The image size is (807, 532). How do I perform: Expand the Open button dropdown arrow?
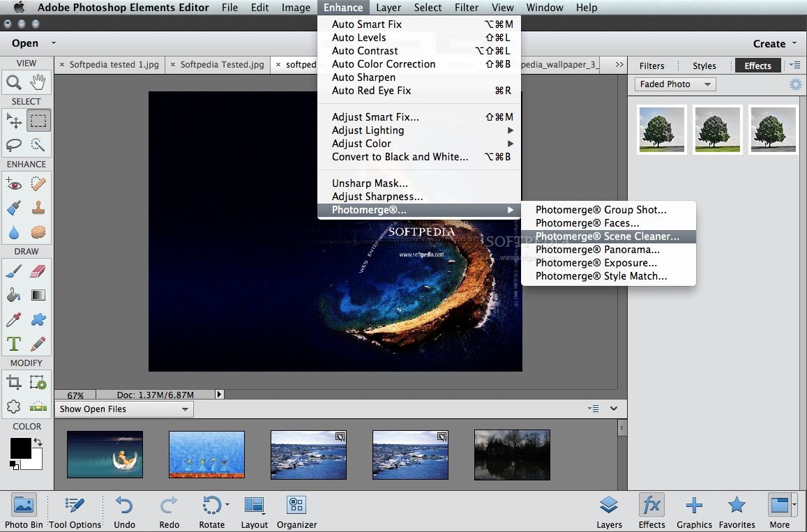pos(54,43)
